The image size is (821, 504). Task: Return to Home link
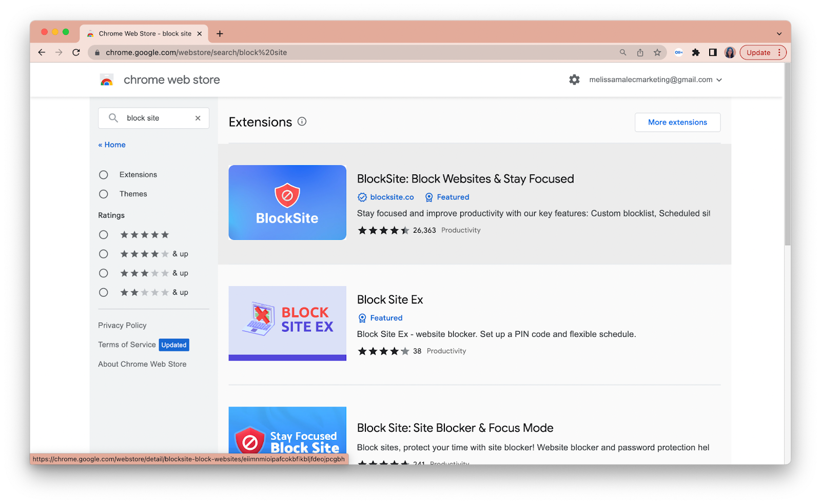[112, 145]
